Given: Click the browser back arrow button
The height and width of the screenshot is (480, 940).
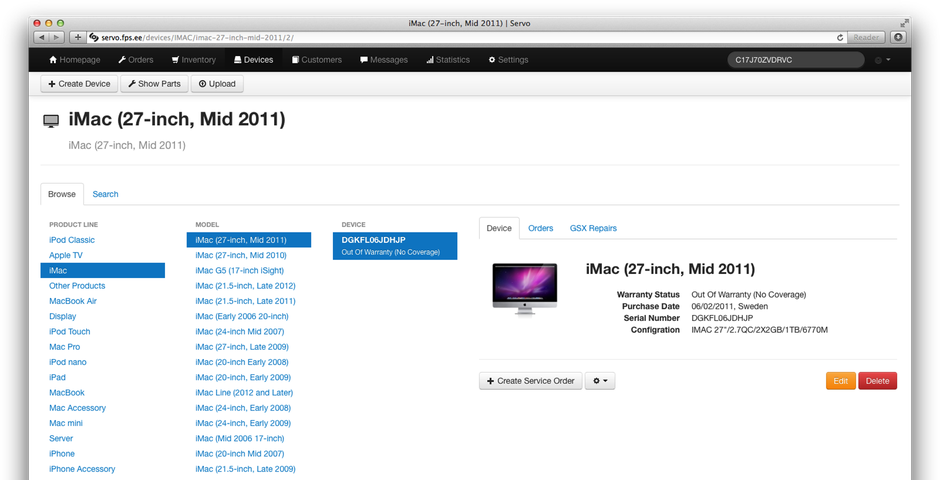Looking at the screenshot, I should pos(42,37).
